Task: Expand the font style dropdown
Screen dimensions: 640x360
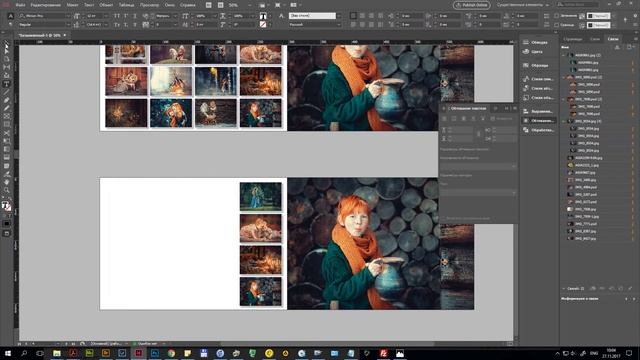Action: [68, 25]
